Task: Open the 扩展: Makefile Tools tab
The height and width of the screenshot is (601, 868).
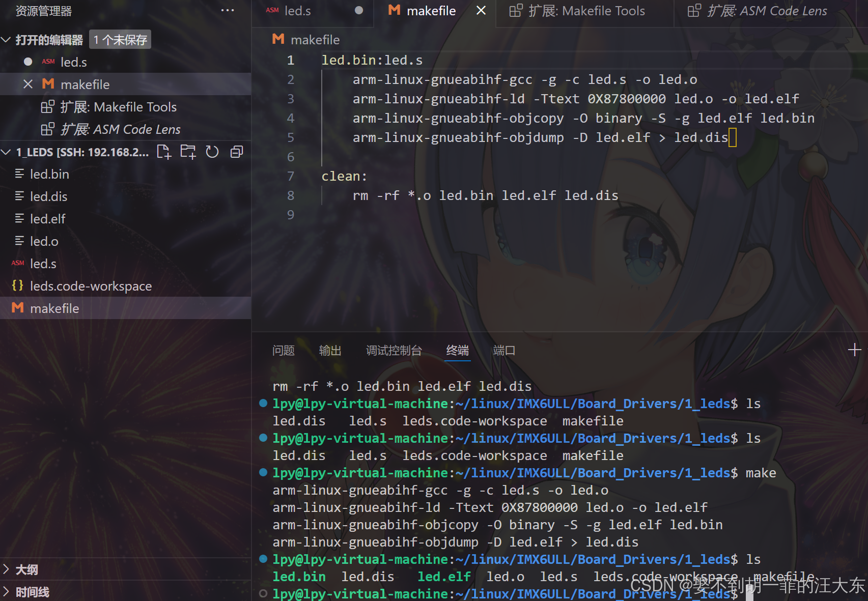Action: 585,11
